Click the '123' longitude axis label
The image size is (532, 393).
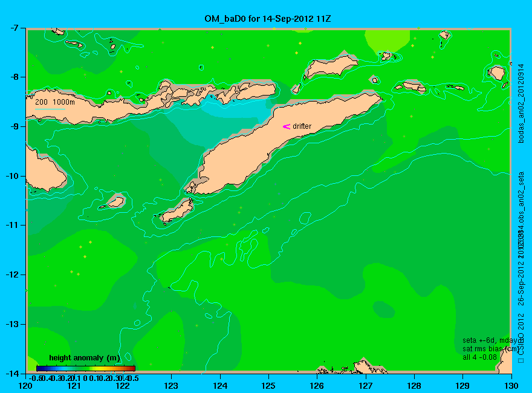(x=171, y=386)
